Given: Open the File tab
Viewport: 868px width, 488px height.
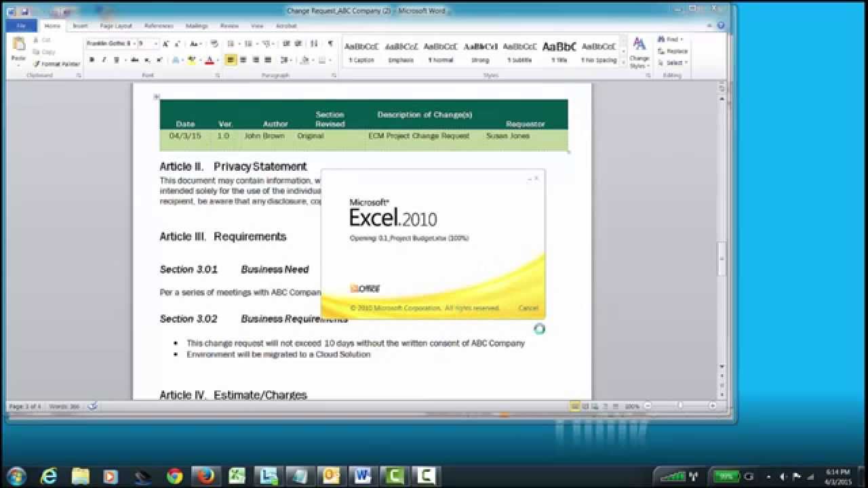Looking at the screenshot, I should pyautogui.click(x=22, y=26).
